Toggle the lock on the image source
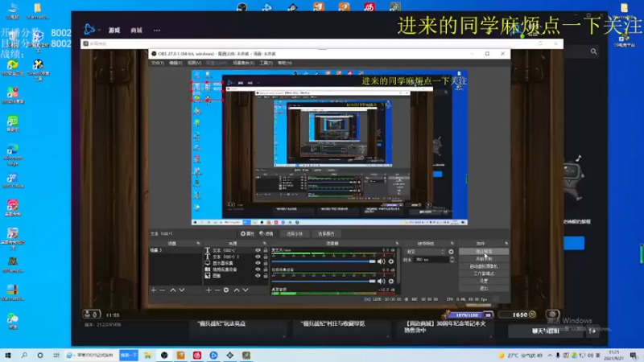Viewport: 644px width, 362px height. [x=266, y=276]
